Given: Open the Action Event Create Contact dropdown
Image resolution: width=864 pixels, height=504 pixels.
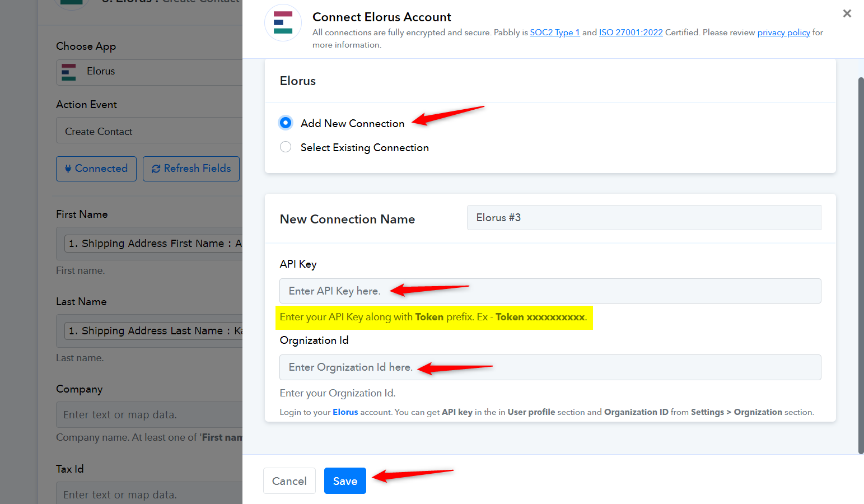Looking at the screenshot, I should pos(150,130).
